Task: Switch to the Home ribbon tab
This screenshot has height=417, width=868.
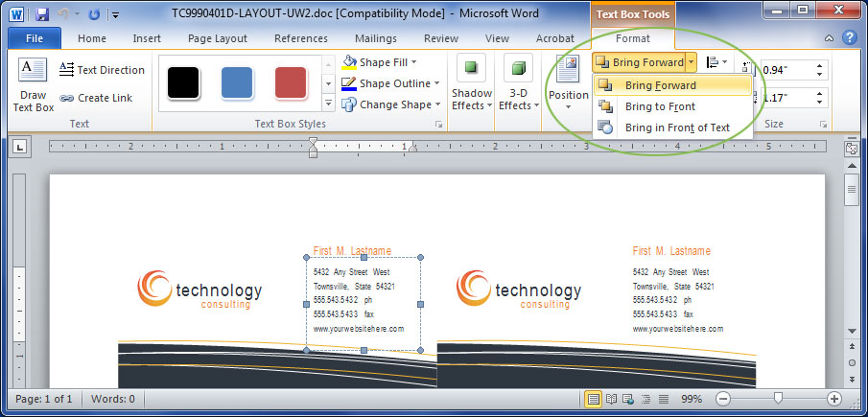Action: pyautogui.click(x=92, y=38)
